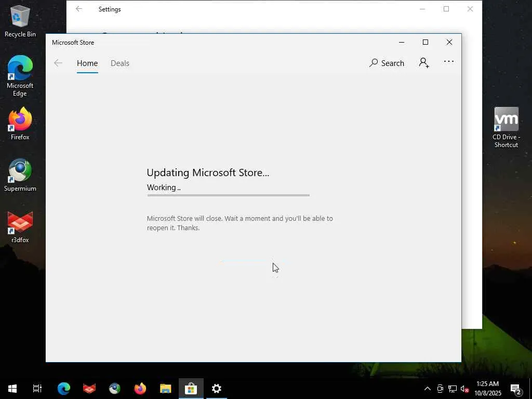
Task: Click the Settings window title text
Action: pos(110,9)
